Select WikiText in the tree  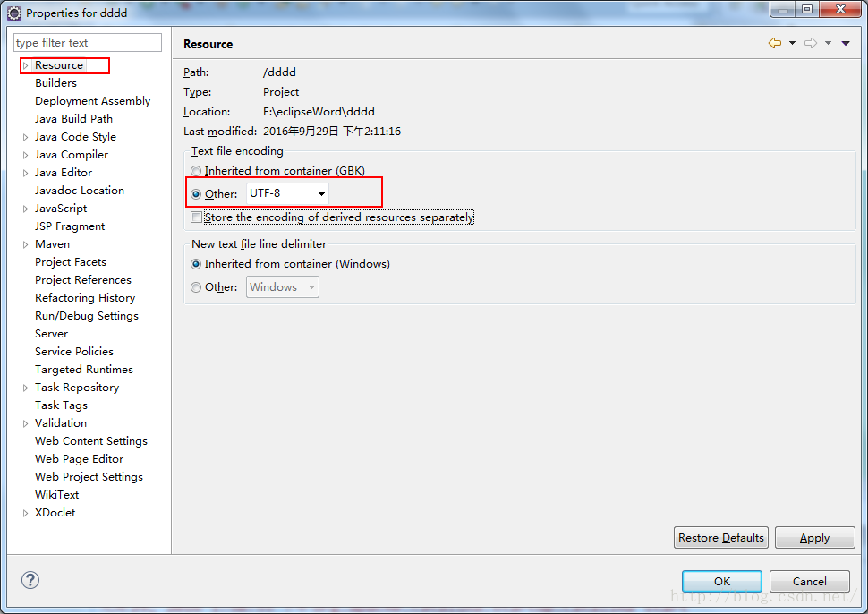[x=57, y=494]
